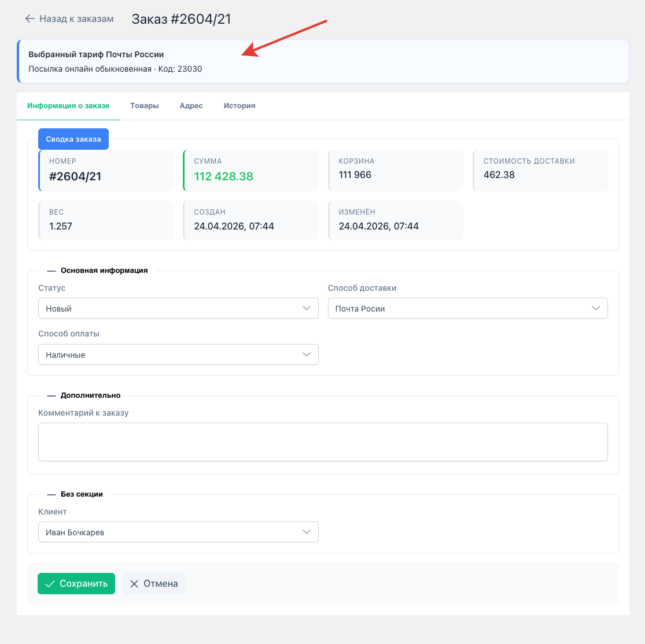645x644 pixels.
Task: Go to the История tab
Action: pyautogui.click(x=239, y=106)
